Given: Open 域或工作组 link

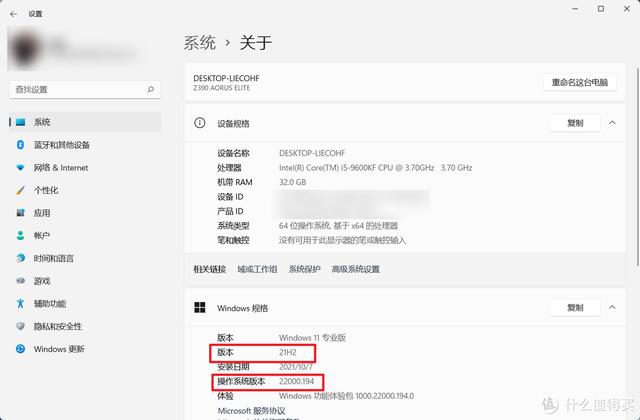Looking at the screenshot, I should pyautogui.click(x=257, y=269).
